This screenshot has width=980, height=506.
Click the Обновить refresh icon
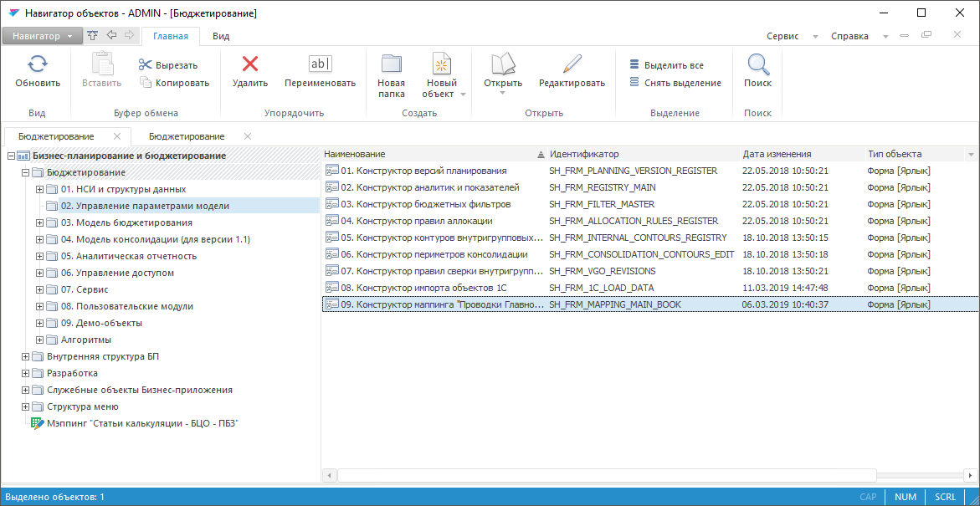click(38, 64)
